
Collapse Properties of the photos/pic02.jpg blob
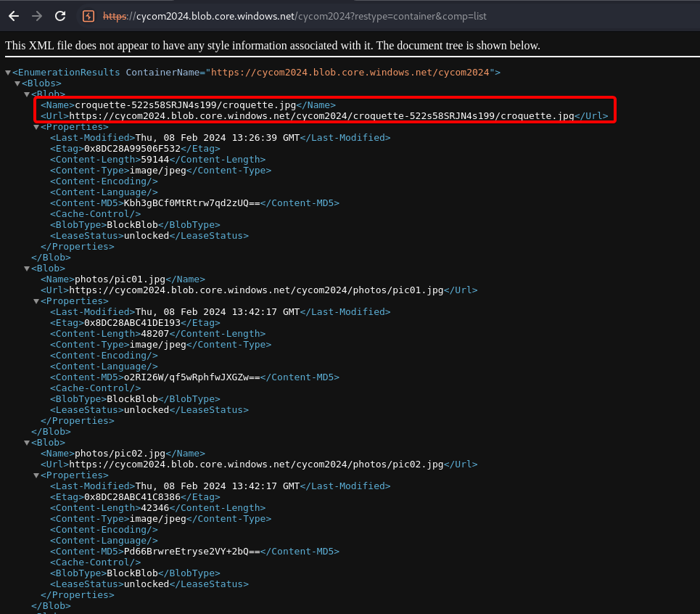tap(36, 475)
